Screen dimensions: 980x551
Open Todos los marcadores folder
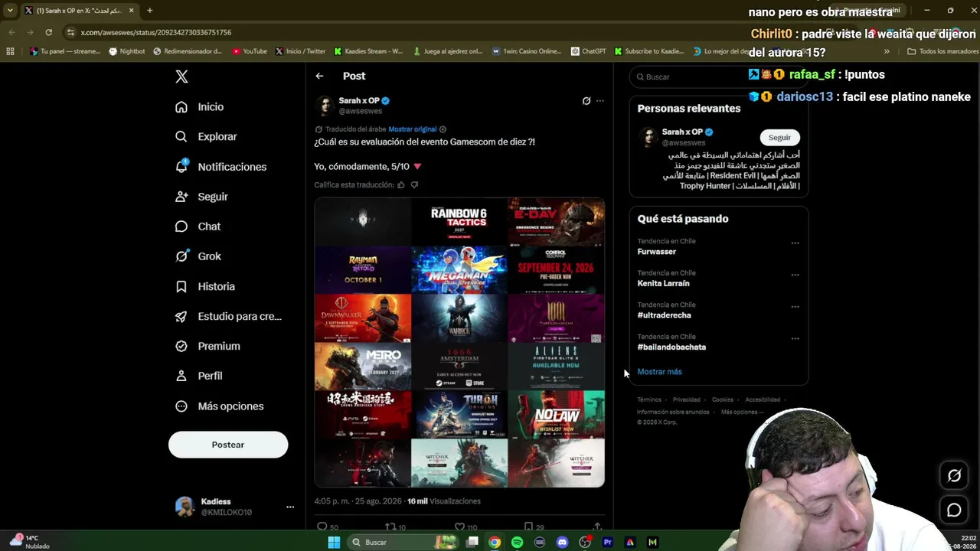pyautogui.click(x=942, y=51)
